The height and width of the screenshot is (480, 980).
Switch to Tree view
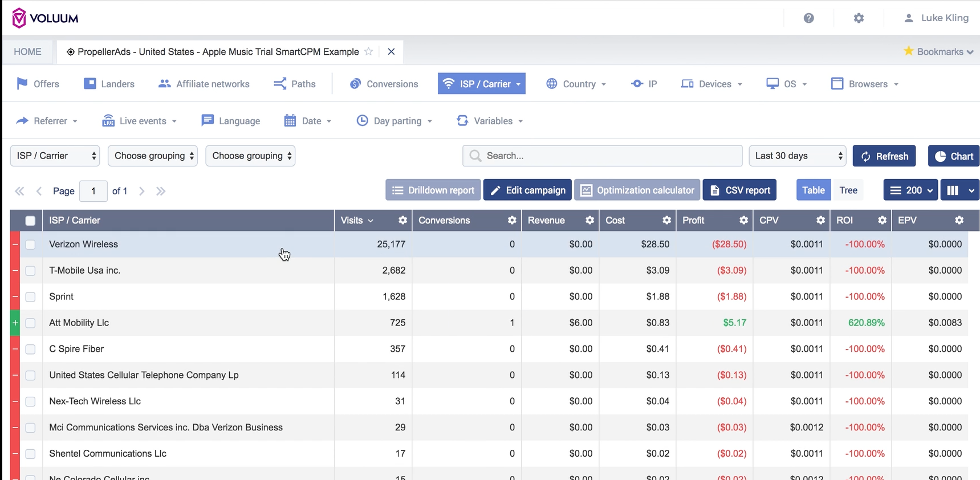tap(848, 190)
